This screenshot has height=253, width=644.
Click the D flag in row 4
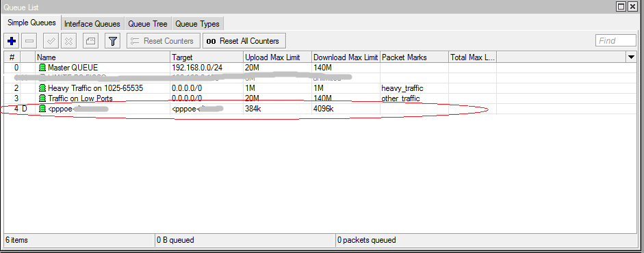click(24, 109)
